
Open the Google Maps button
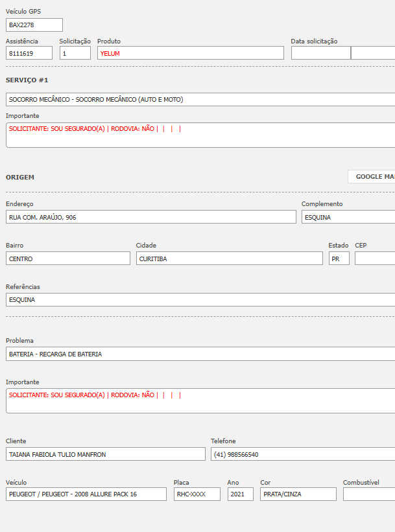[x=372, y=177]
